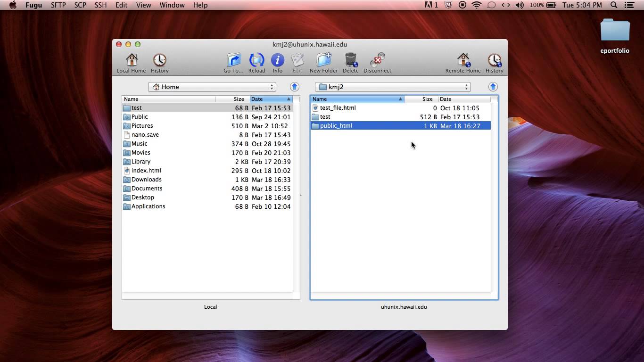Open the local History toolbar icon
644x362 pixels.
coord(159,63)
